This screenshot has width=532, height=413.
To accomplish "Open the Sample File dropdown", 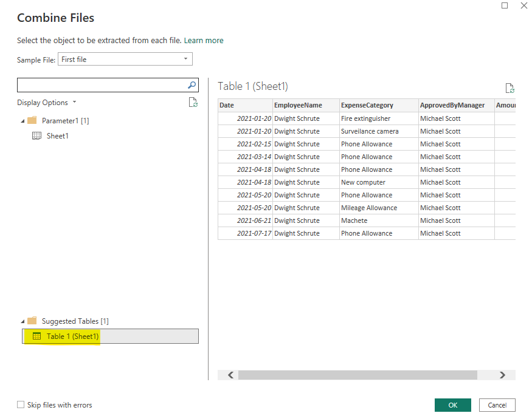I will [x=125, y=59].
